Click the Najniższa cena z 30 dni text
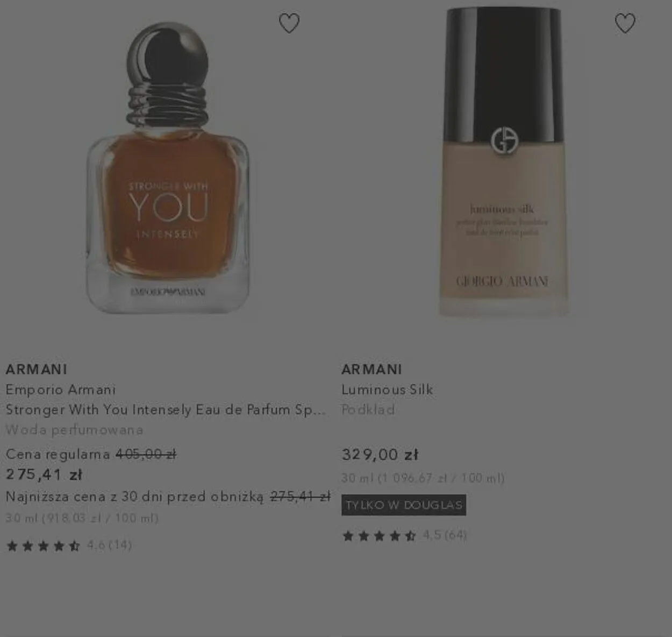Screen dimensions: 672x637 click(x=134, y=497)
